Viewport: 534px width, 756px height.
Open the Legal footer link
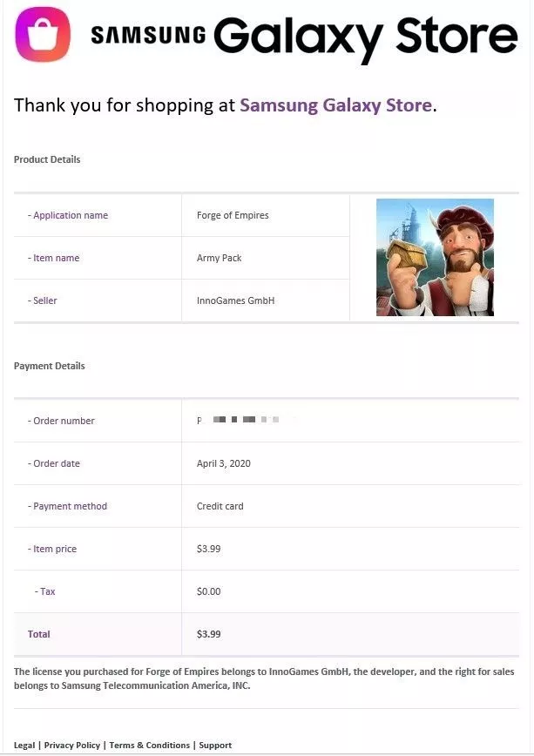[24, 745]
